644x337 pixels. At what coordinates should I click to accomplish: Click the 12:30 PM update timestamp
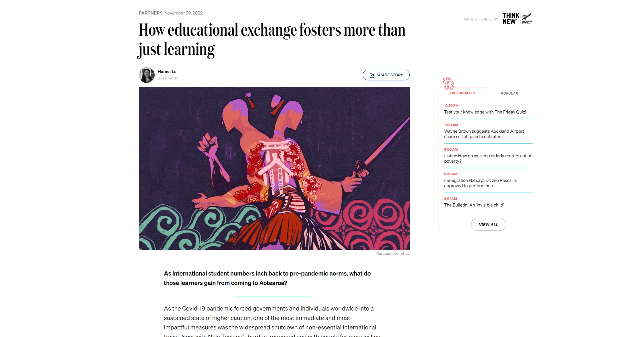pos(451,106)
